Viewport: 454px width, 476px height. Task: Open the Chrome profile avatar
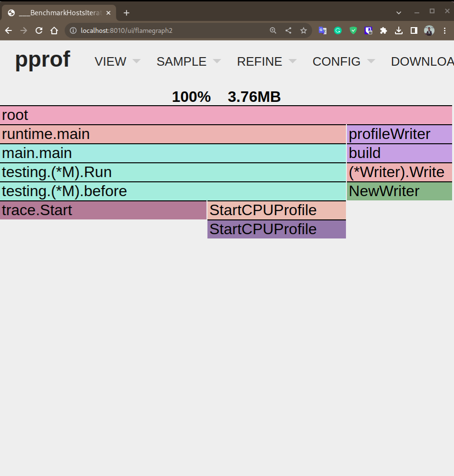coord(429,30)
